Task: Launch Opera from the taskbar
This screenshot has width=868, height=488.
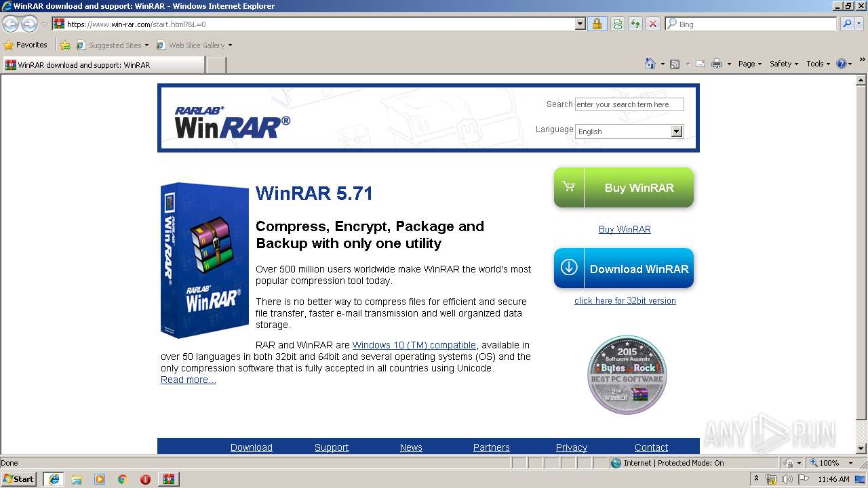Action: click(x=145, y=479)
